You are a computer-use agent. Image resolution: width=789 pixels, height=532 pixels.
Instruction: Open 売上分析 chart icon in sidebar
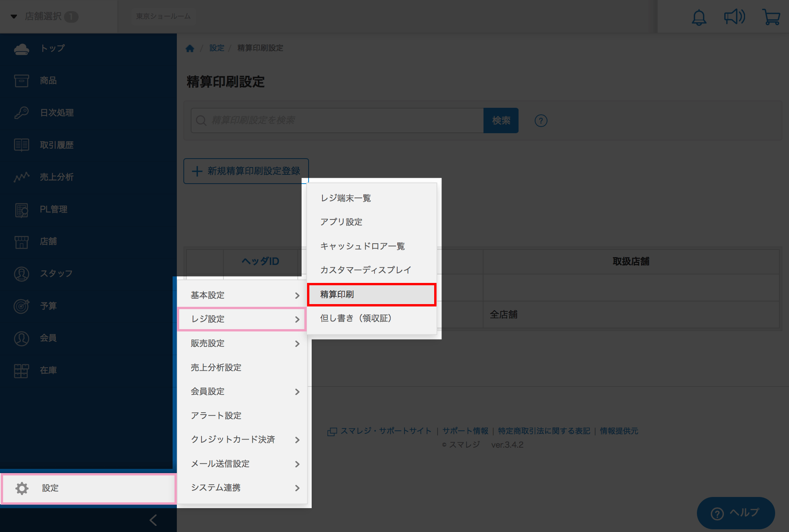click(22, 177)
